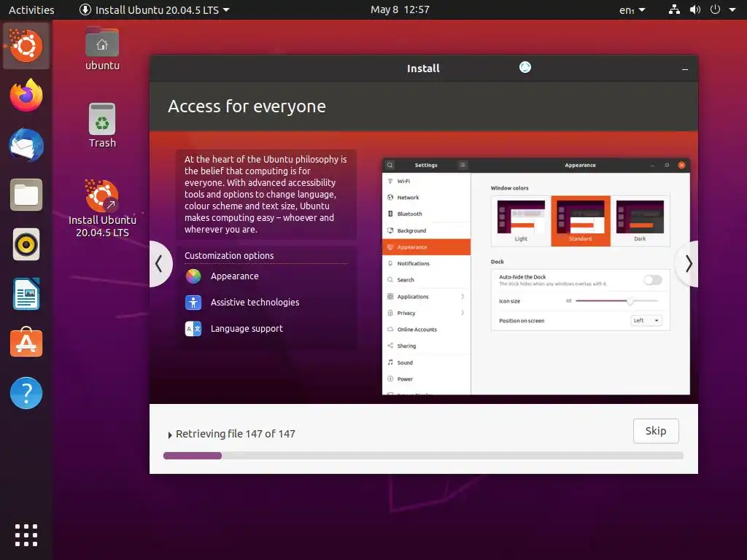Viewport: 747px width, 560px height.
Task: Open the Ubuntu installer from the dock
Action: 26,46
